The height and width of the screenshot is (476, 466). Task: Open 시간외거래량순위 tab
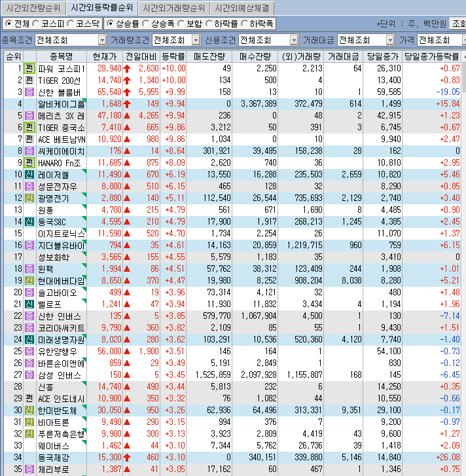174,8
